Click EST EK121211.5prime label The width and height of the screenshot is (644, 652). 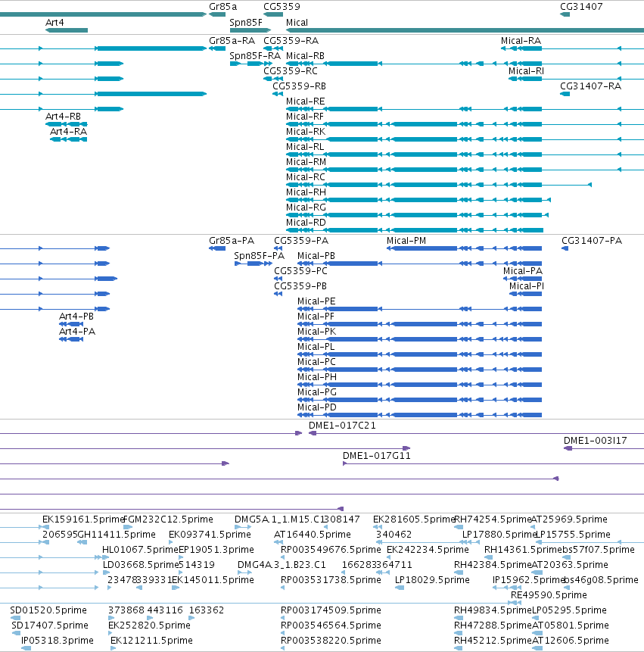tap(151, 641)
